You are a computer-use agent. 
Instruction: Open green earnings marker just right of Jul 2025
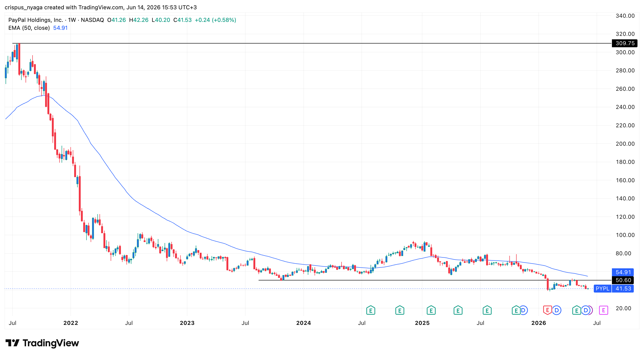(x=487, y=310)
